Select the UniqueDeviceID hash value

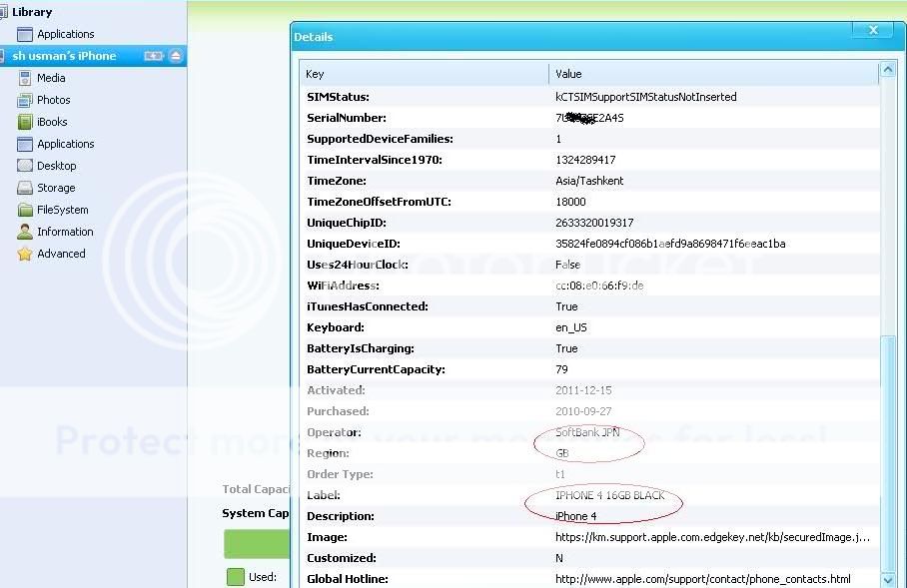(x=670, y=244)
